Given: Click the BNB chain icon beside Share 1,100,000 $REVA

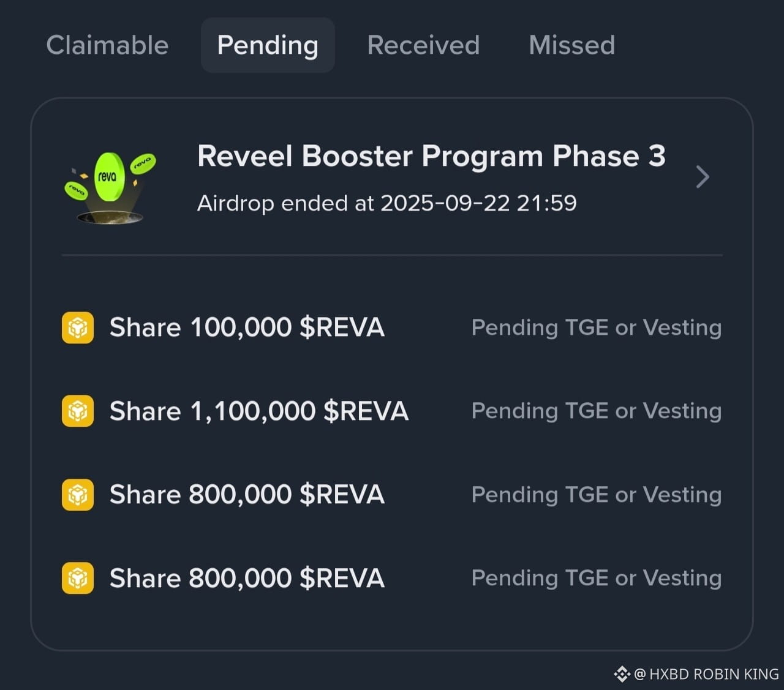Looking at the screenshot, I should tap(78, 411).
